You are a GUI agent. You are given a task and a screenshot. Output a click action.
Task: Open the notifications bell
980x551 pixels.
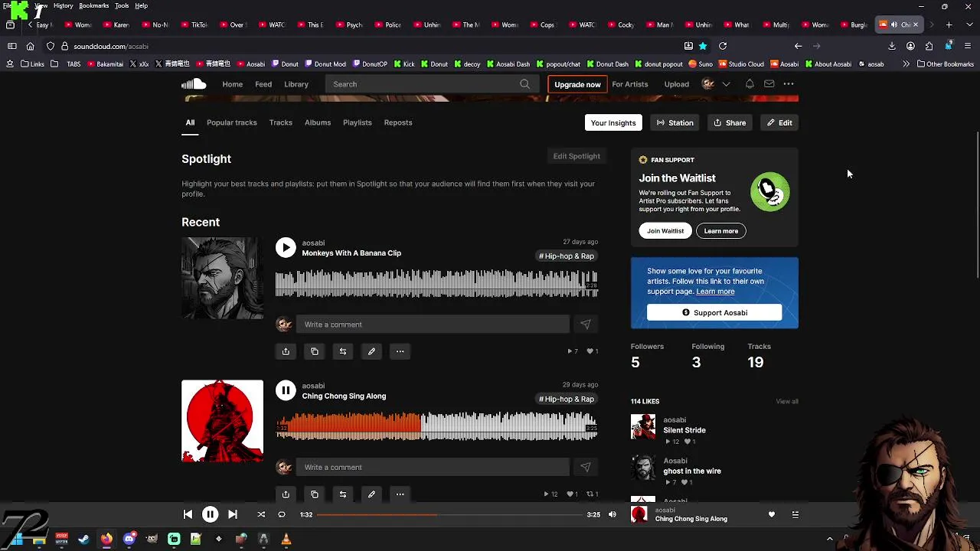[x=750, y=84]
